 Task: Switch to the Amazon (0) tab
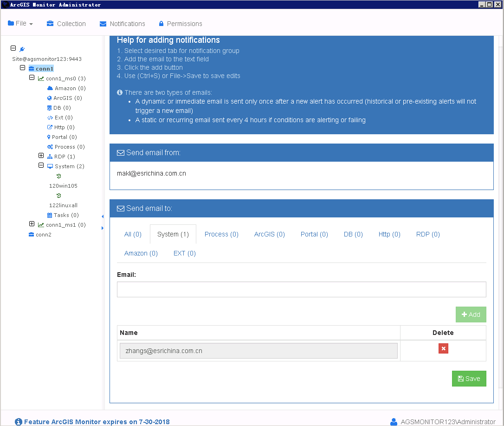(141, 253)
